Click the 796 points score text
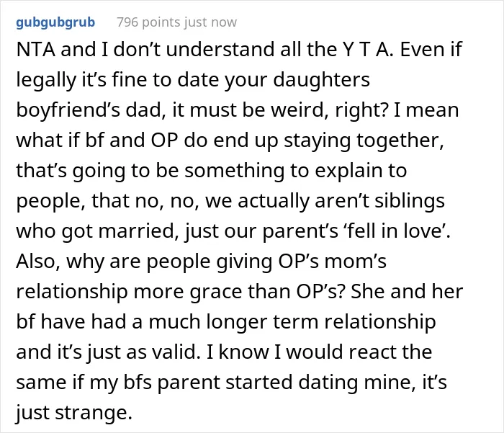The width and height of the screenshot is (504, 433). pos(149,22)
